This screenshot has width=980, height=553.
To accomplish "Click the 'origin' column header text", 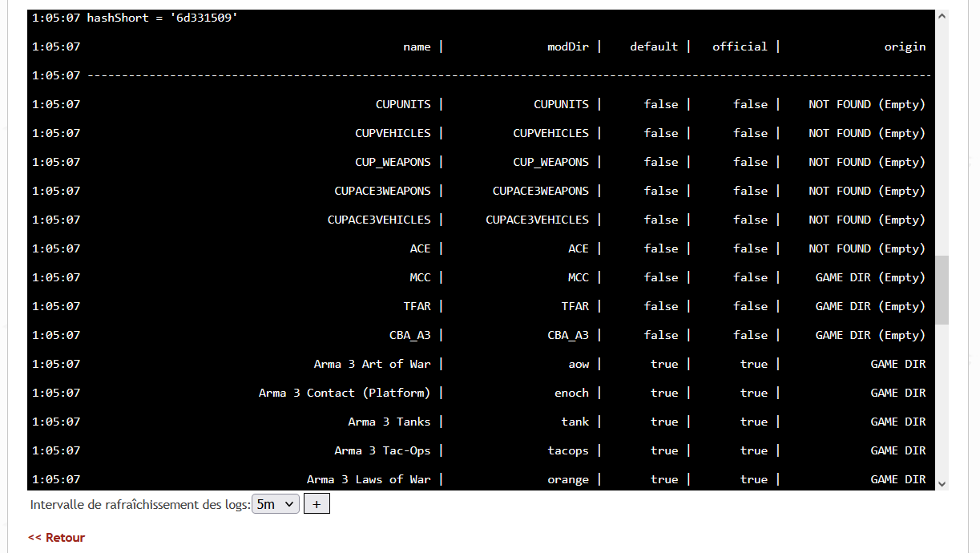I will pos(905,46).
